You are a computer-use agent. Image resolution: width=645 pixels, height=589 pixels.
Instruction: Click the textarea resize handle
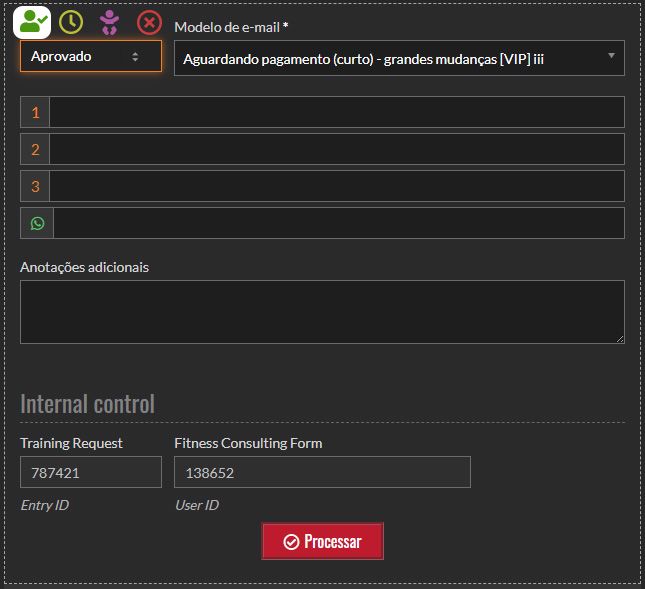(620, 339)
